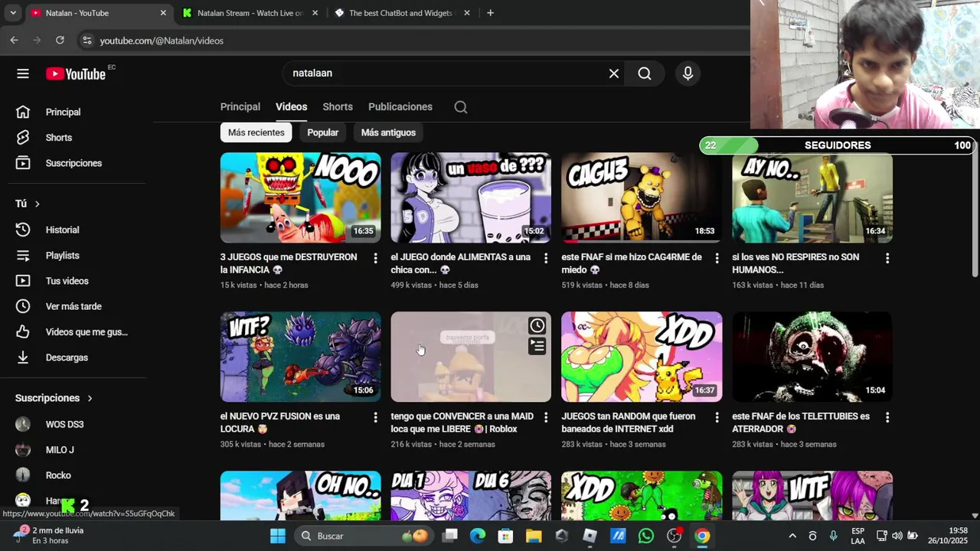Open Historial in the sidebar

tap(62, 230)
